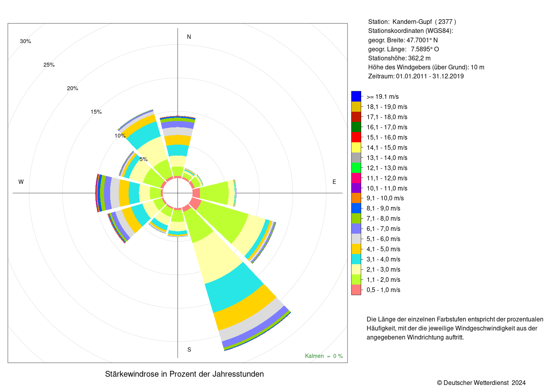This screenshot has width=549, height=392.
Task: Select the cyan 3,1 - 4,0 m/s swatch
Action: [x=356, y=259]
